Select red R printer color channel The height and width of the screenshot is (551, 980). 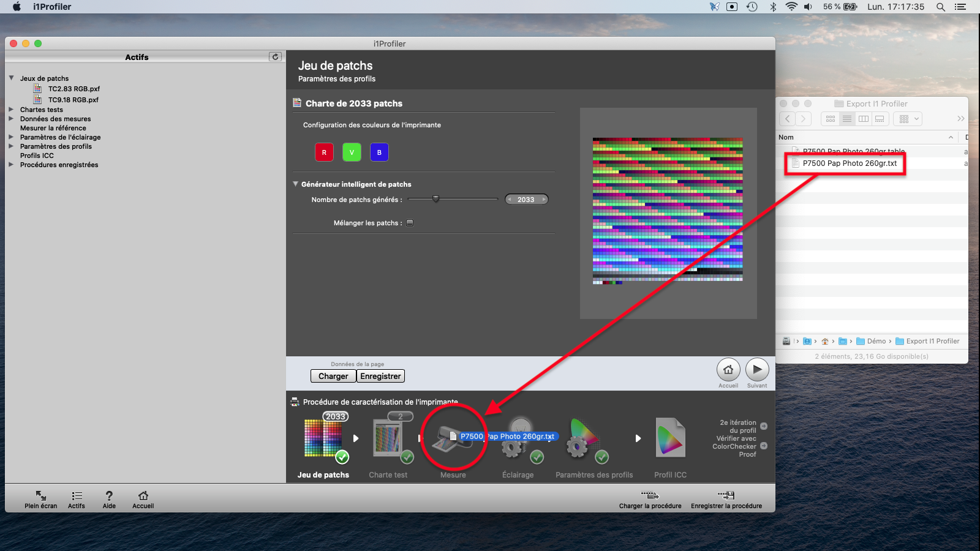tap(324, 152)
